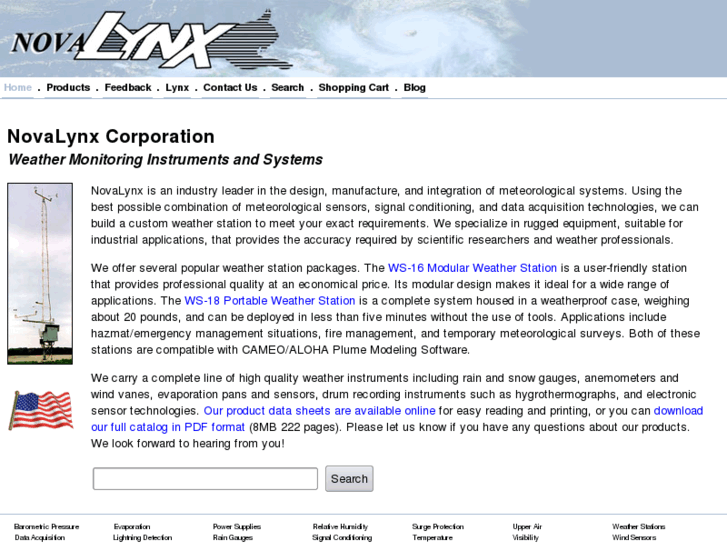Viewport: 727px width, 545px height.
Task: Select the Signal Conditioning footer link
Action: click(342, 538)
